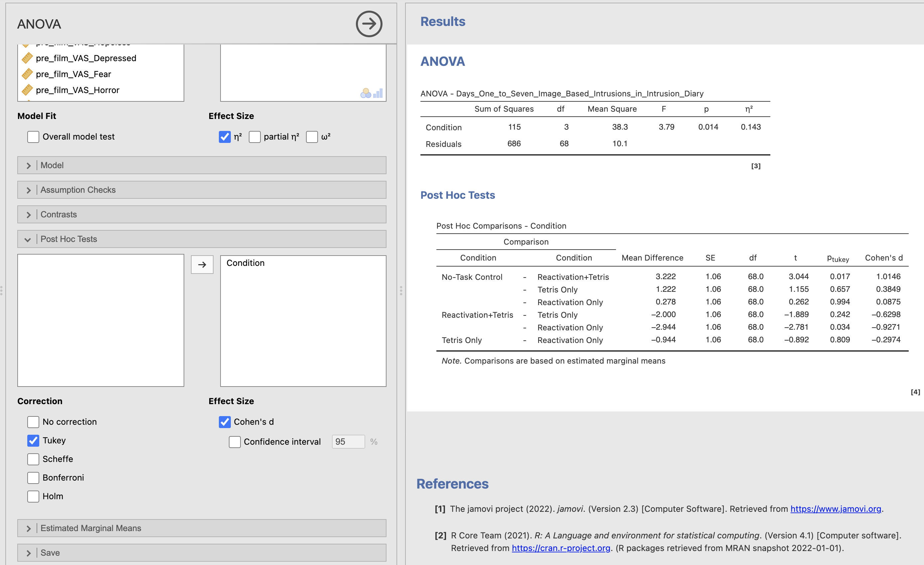Click the Cohen's d column header
This screenshot has width=924, height=565.
[x=884, y=258]
